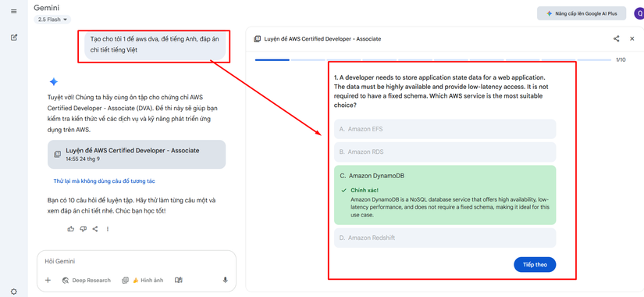644x297 pixels.
Task: Click the guided learning book icon
Action: tap(178, 280)
